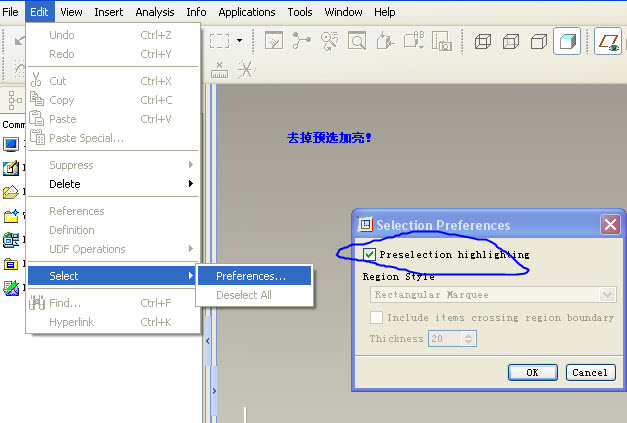Click the Thickness value field showing 20
The width and height of the screenshot is (627, 423).
pos(445,339)
